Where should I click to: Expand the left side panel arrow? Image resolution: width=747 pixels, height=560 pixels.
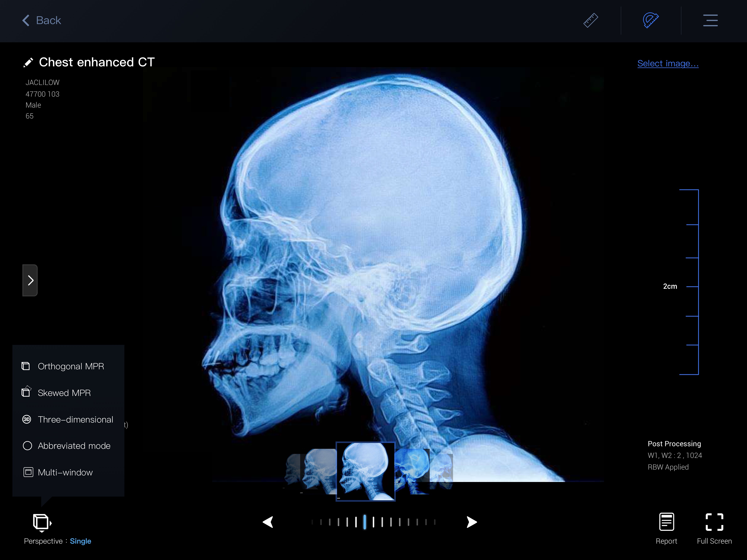click(x=30, y=280)
